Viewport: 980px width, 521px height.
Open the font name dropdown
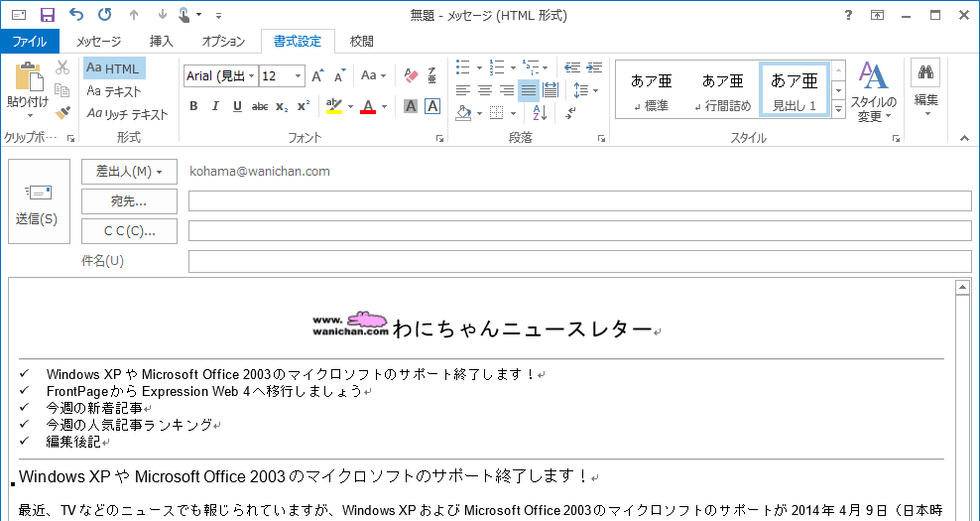point(252,75)
